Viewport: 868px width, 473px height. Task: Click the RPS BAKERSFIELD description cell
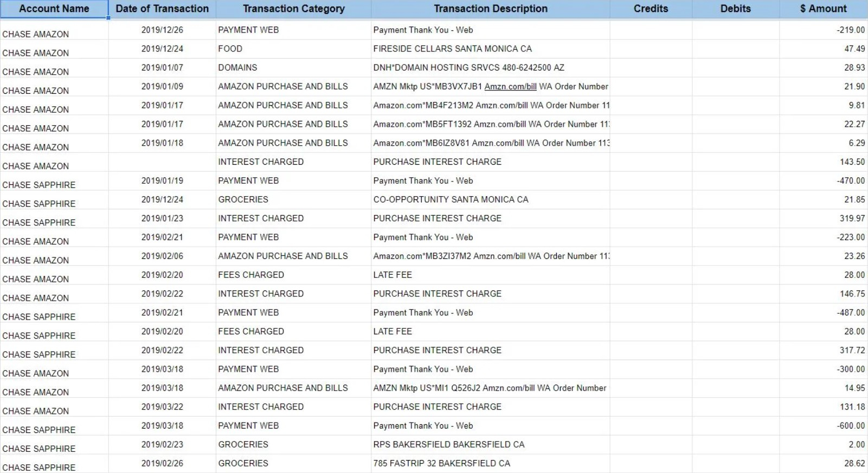pos(448,444)
